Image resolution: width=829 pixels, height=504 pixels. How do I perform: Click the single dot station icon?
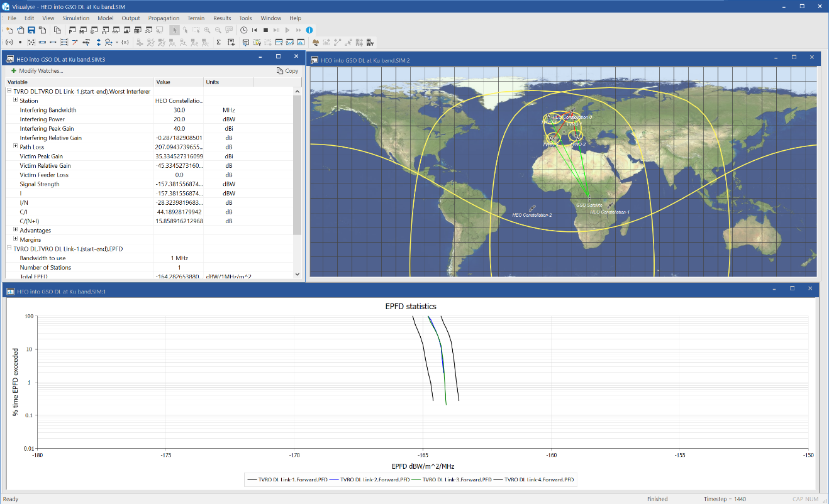(x=20, y=42)
